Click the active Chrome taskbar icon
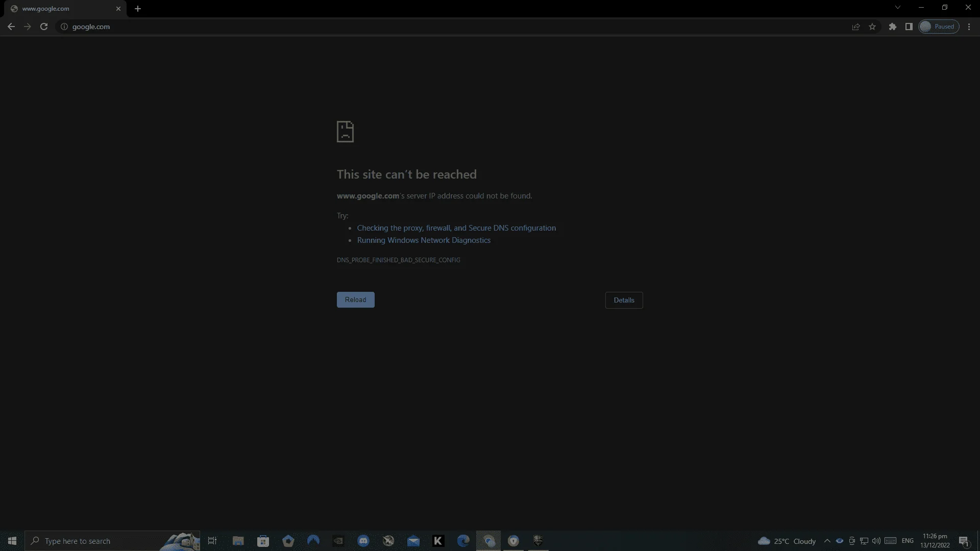Viewport: 980px width, 551px height. coord(488,541)
